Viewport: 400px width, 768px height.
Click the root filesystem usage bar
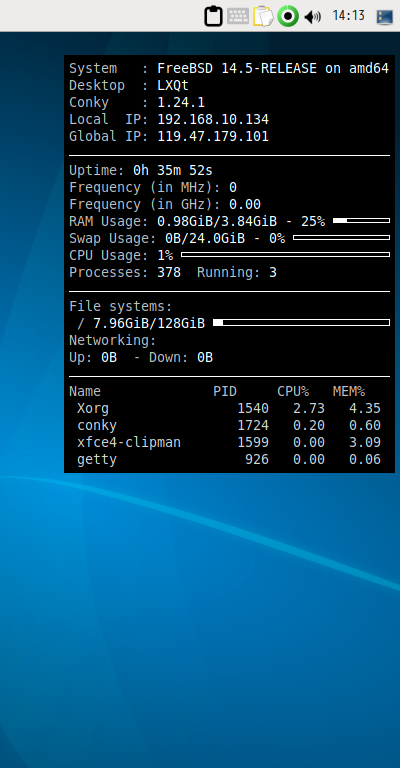[x=302, y=322]
